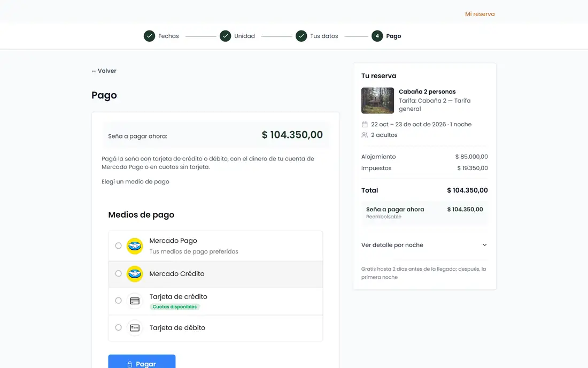The width and height of the screenshot is (588, 368).
Task: Click the Reembolsable label
Action: [384, 217]
